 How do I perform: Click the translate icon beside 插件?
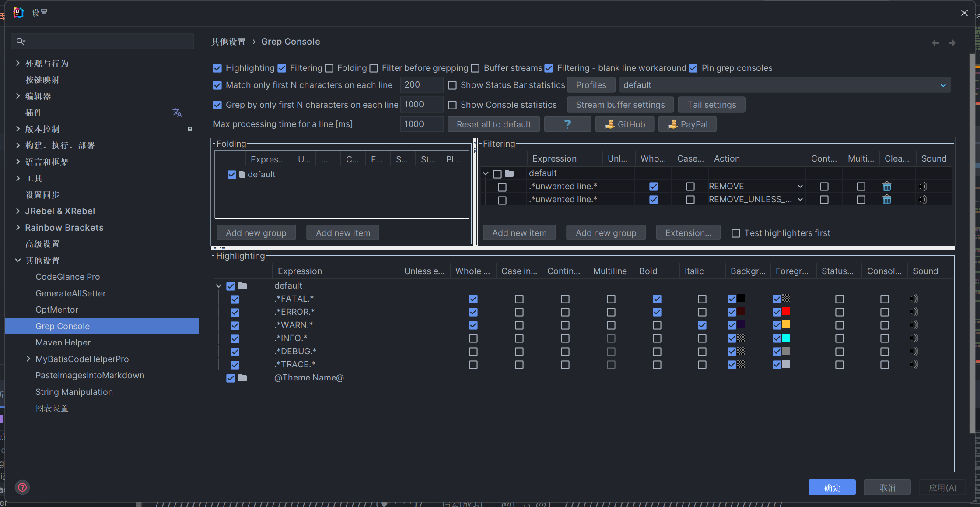click(177, 113)
